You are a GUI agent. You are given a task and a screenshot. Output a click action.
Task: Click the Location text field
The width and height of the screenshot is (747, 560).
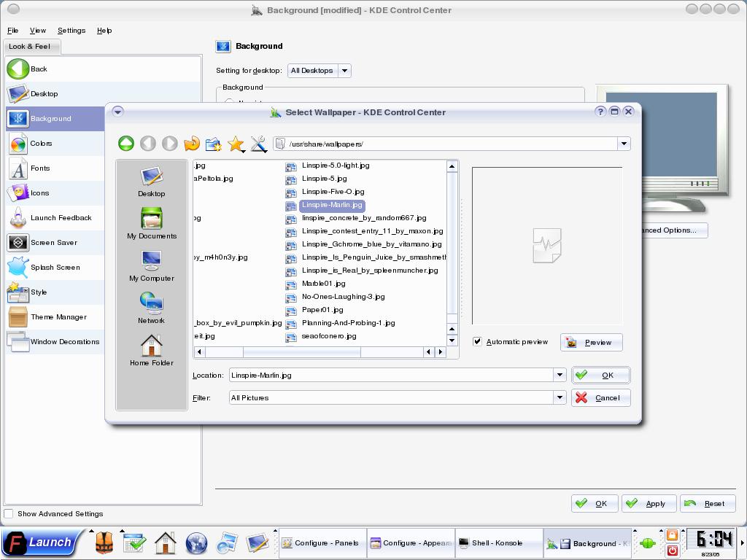391,376
